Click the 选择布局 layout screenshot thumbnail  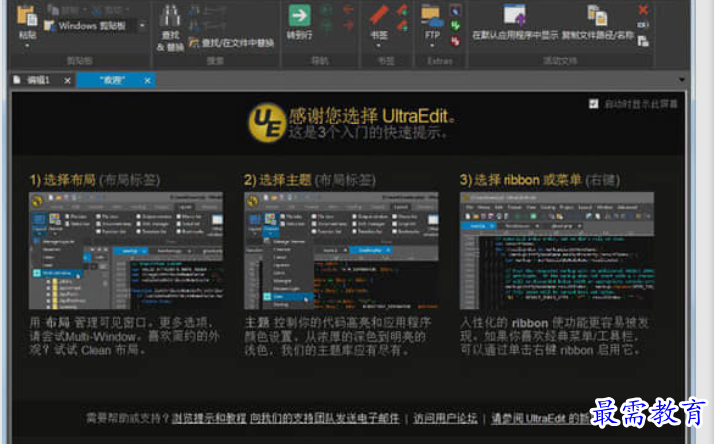pos(126,251)
